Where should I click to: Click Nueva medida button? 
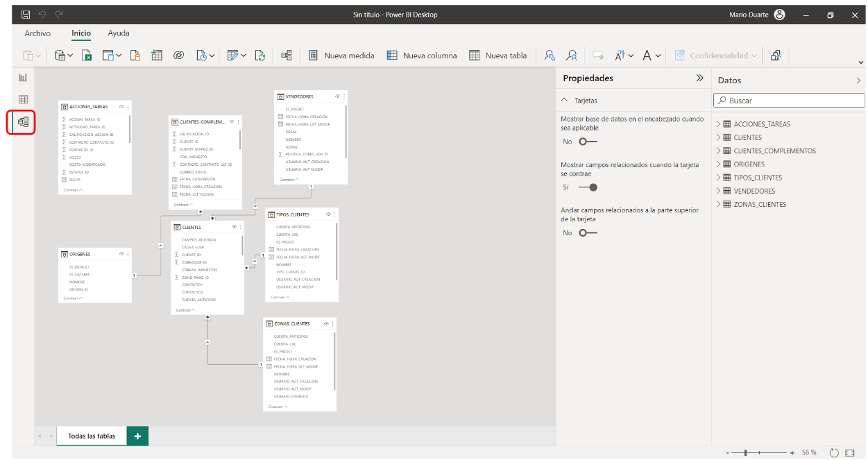(x=341, y=56)
